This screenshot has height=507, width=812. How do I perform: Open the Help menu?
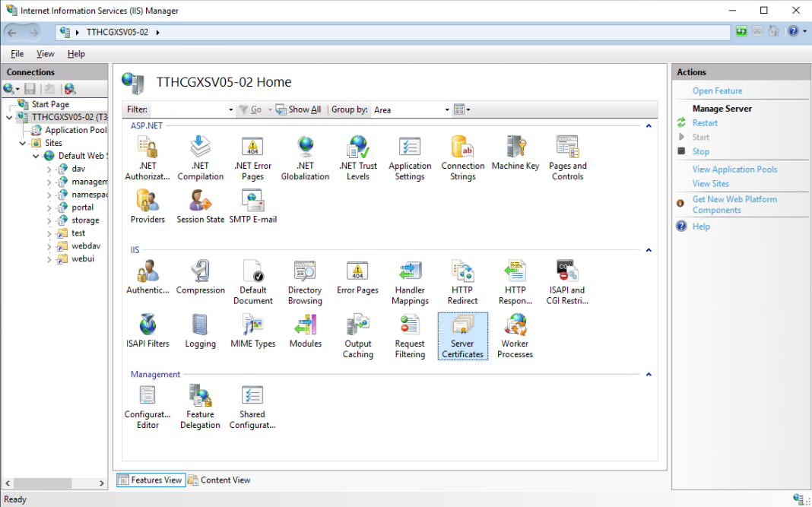click(x=76, y=54)
